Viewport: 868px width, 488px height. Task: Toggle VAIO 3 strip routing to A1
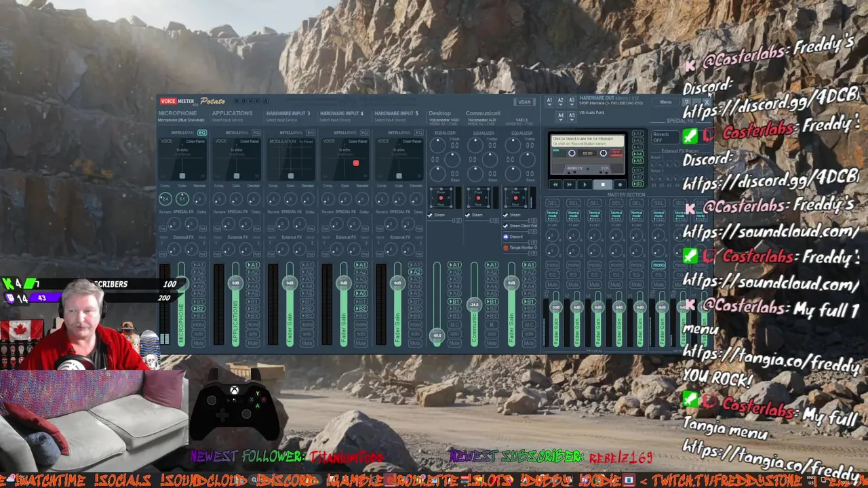point(529,265)
